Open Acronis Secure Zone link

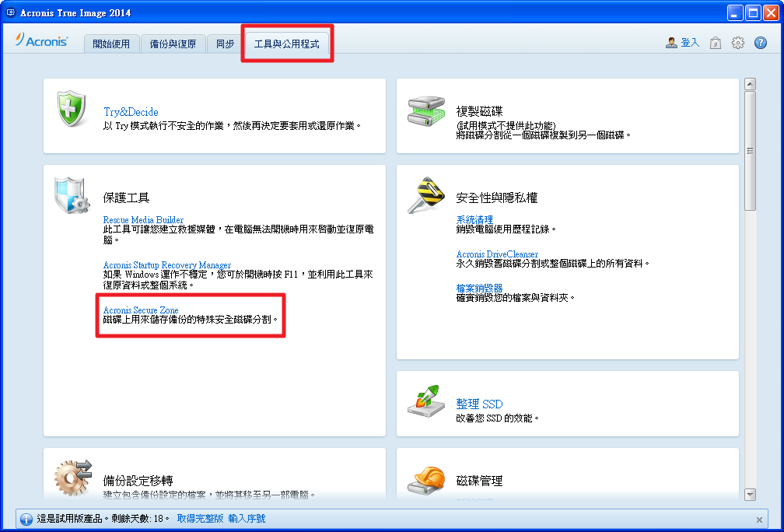[x=141, y=310]
